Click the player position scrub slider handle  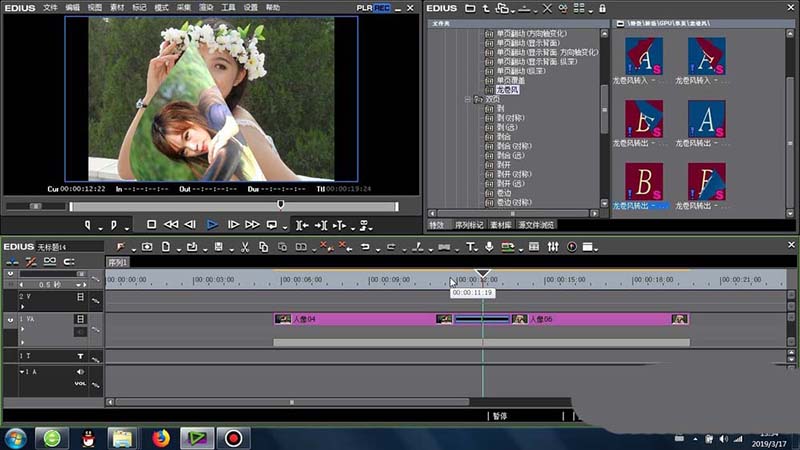coord(281,205)
